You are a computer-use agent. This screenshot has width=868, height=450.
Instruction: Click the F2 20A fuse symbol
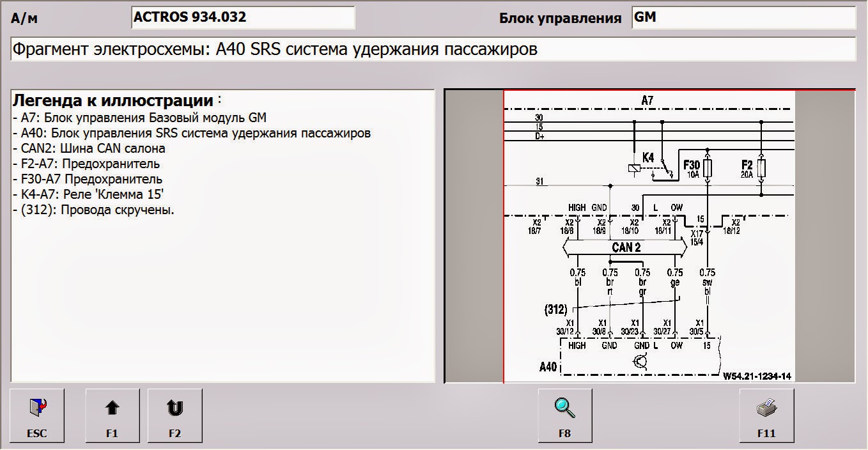(x=761, y=167)
